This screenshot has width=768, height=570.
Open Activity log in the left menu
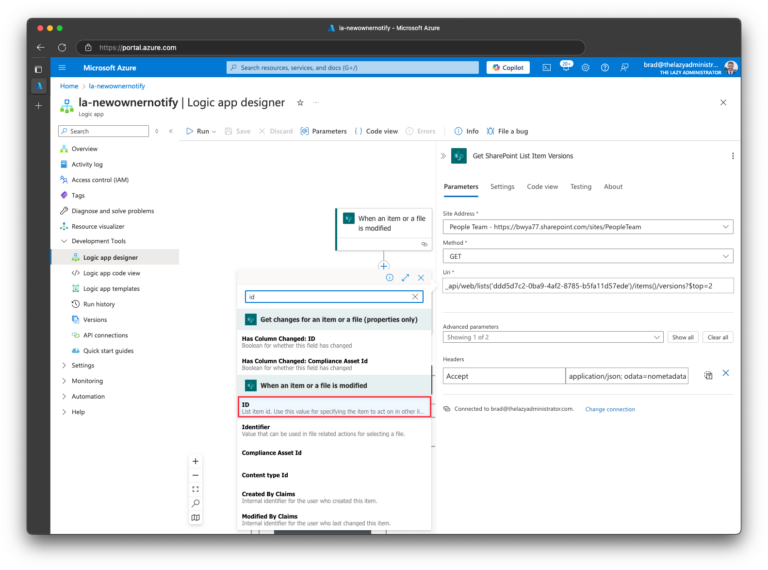point(87,165)
